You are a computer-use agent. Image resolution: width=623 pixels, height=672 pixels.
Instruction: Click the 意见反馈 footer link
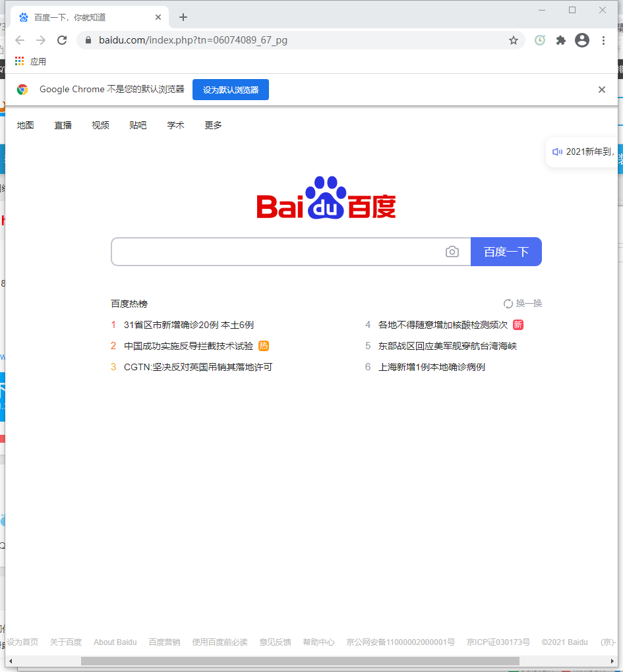point(276,642)
